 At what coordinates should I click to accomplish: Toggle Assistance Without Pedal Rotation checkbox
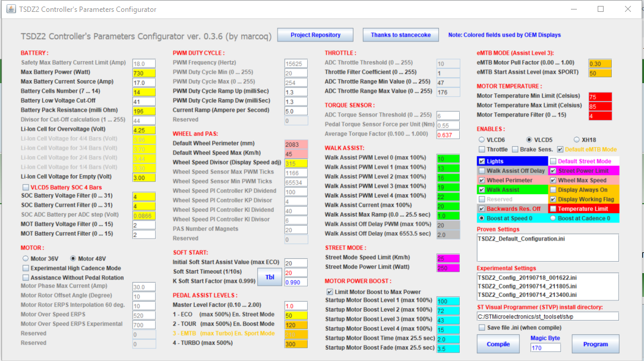(26, 278)
